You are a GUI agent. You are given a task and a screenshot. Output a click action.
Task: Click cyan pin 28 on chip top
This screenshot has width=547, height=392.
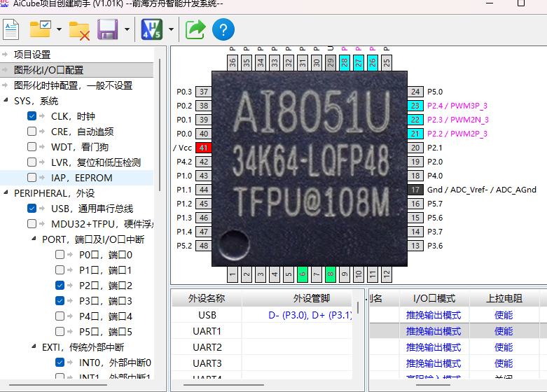(x=345, y=63)
